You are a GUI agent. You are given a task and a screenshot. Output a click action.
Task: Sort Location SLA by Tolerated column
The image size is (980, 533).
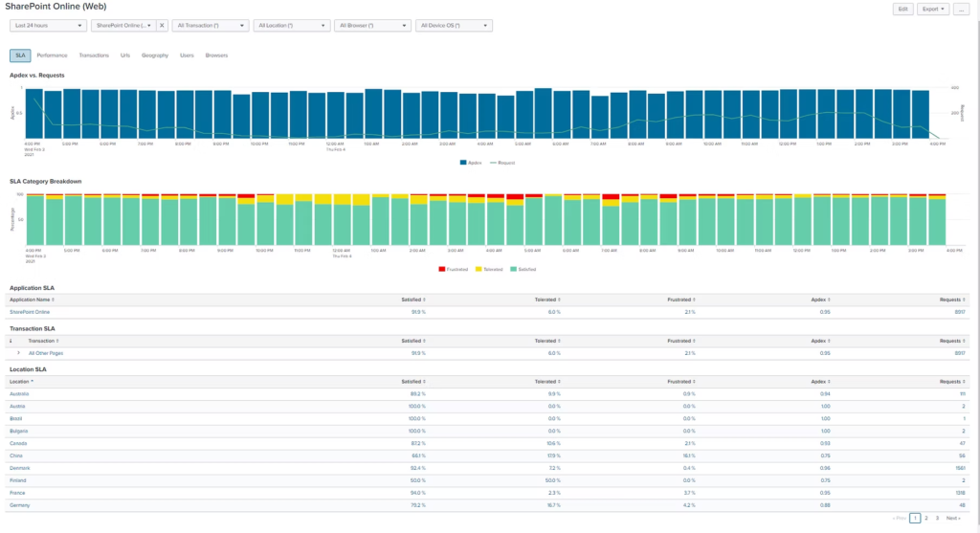(547, 382)
